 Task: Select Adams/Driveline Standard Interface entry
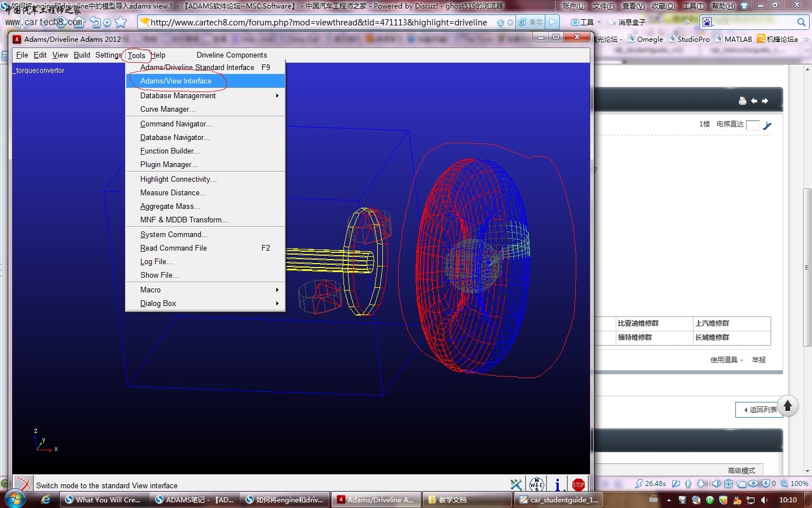pos(205,67)
